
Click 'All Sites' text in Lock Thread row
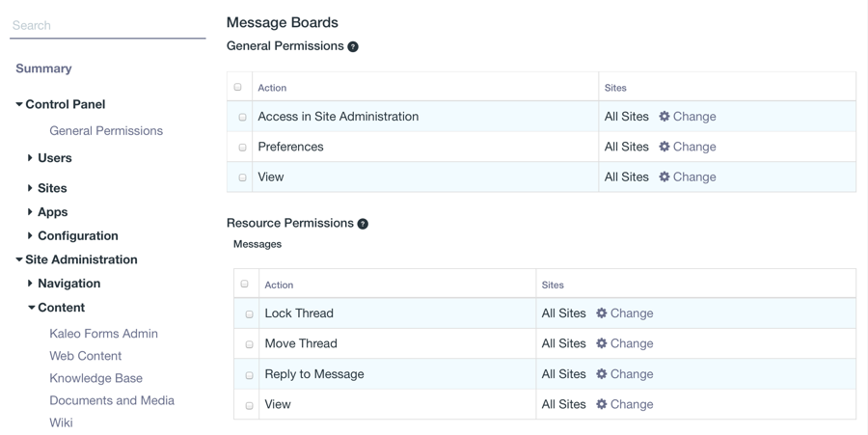[563, 313]
